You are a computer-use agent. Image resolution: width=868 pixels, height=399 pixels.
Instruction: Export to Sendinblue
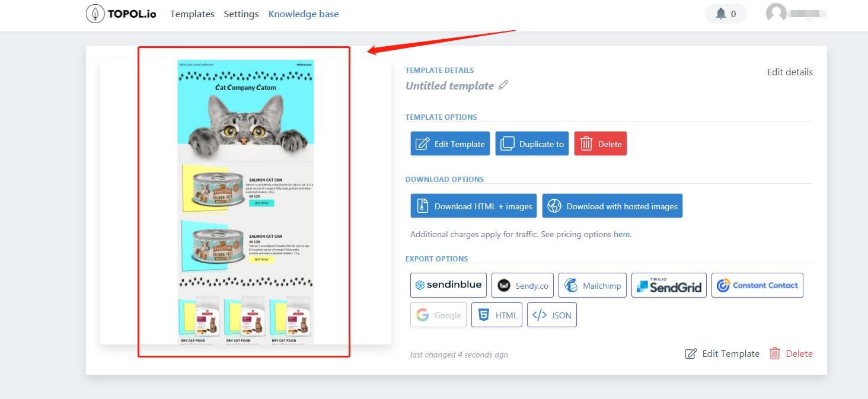click(x=448, y=285)
